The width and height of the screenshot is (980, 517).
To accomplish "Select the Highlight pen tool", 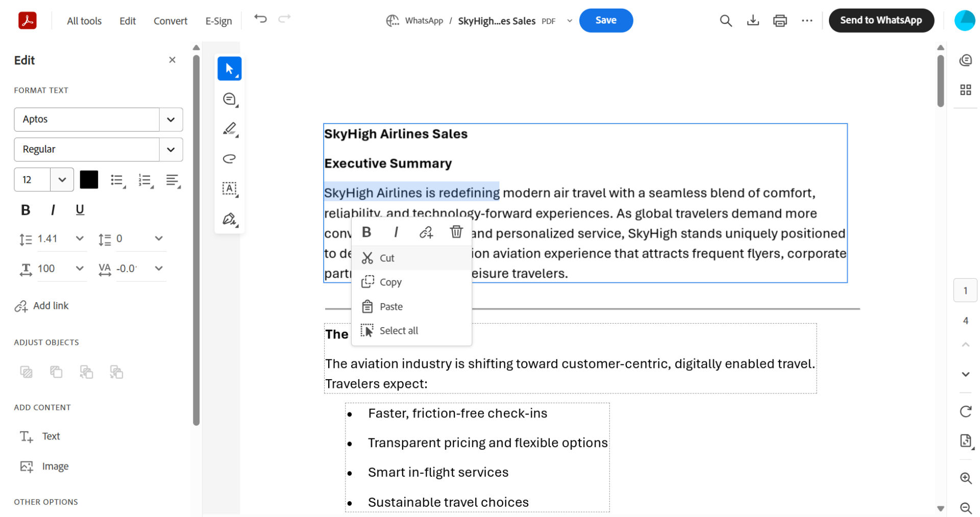I will (229, 129).
